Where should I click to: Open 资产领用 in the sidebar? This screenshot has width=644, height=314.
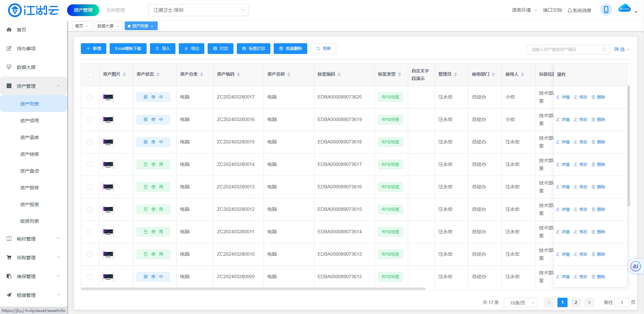(x=30, y=121)
